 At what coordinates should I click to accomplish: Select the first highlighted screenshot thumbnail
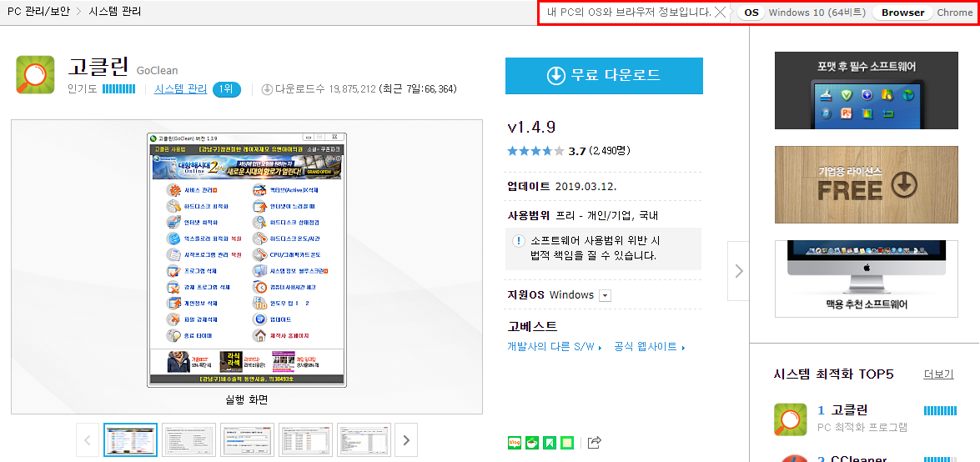[x=130, y=440]
